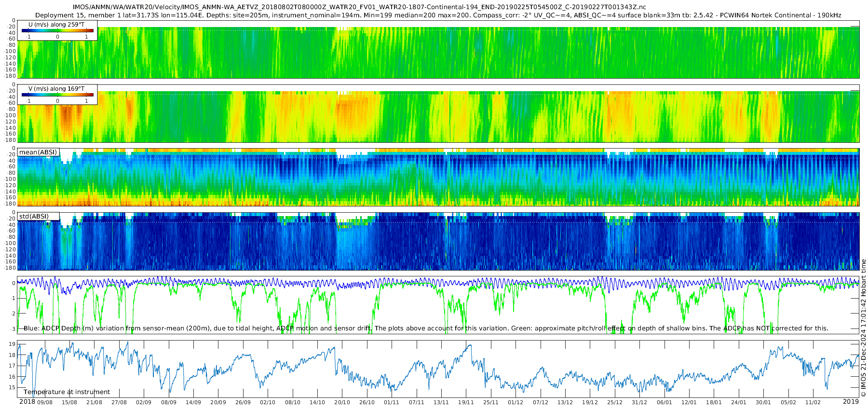Image resolution: width=868 pixels, height=410 pixels.
Task: Select the 09/08 date tick
Action: [45, 402]
